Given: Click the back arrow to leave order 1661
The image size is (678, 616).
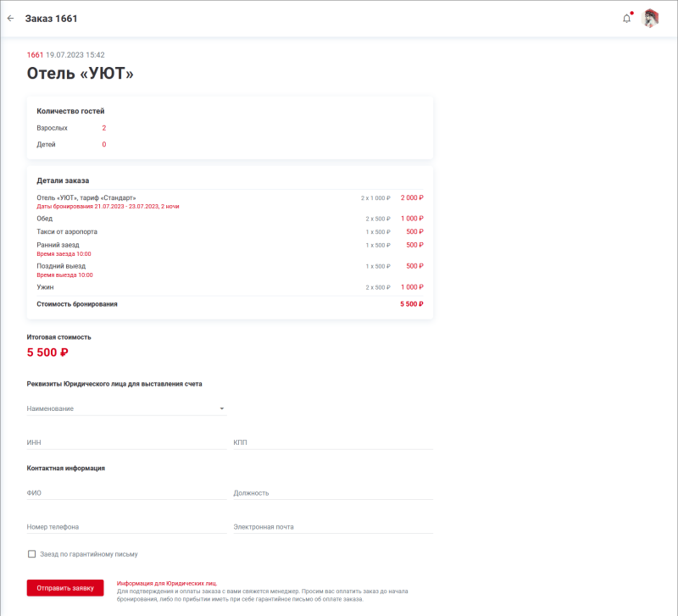Looking at the screenshot, I should coord(11,18).
